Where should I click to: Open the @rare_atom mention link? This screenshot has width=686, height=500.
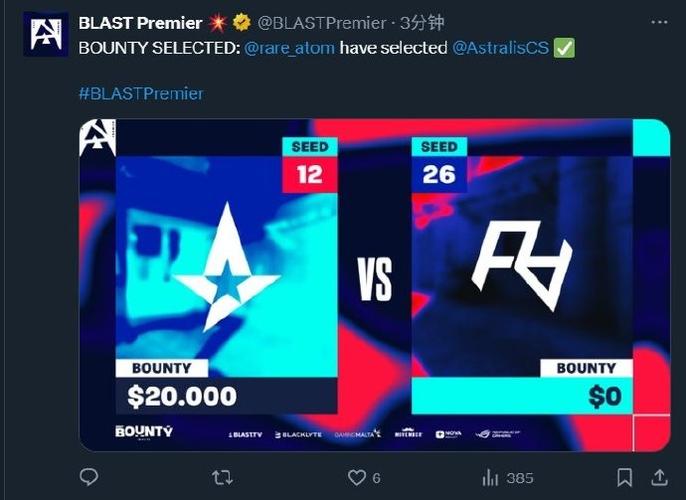click(289, 48)
